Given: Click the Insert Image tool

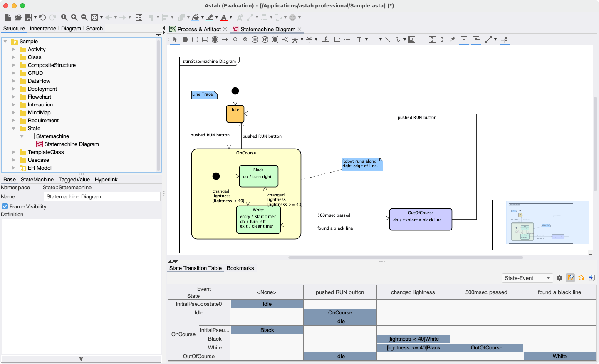Looking at the screenshot, I should 412,40.
